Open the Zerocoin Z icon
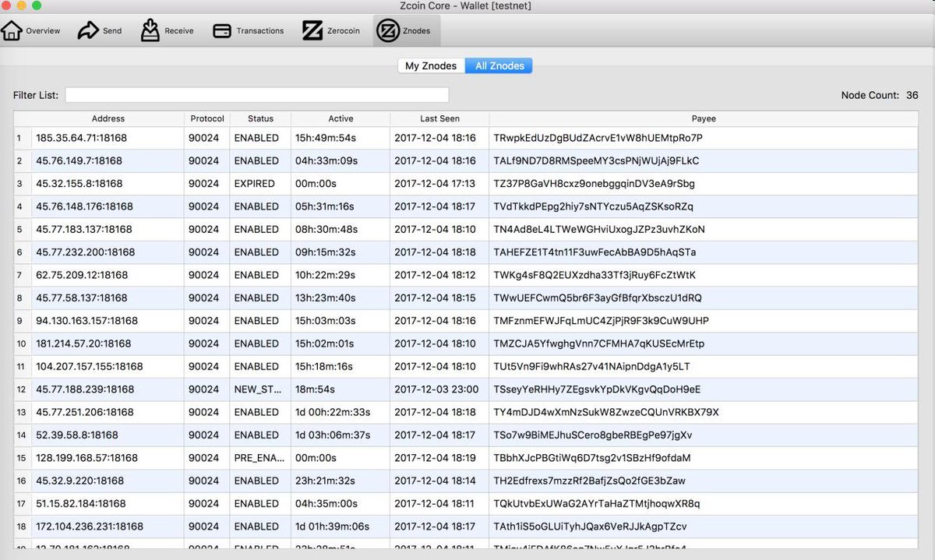 click(x=312, y=31)
